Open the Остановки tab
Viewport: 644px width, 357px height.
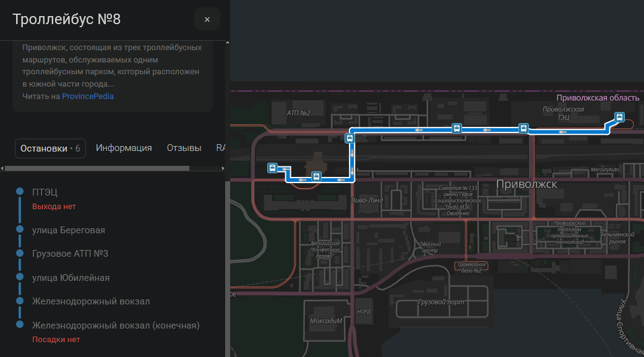pos(50,148)
